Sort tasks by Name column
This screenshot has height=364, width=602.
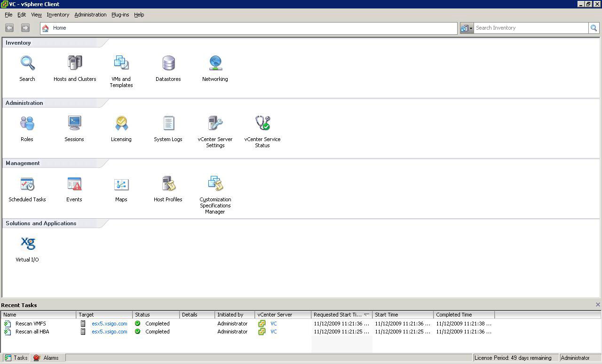(39, 315)
